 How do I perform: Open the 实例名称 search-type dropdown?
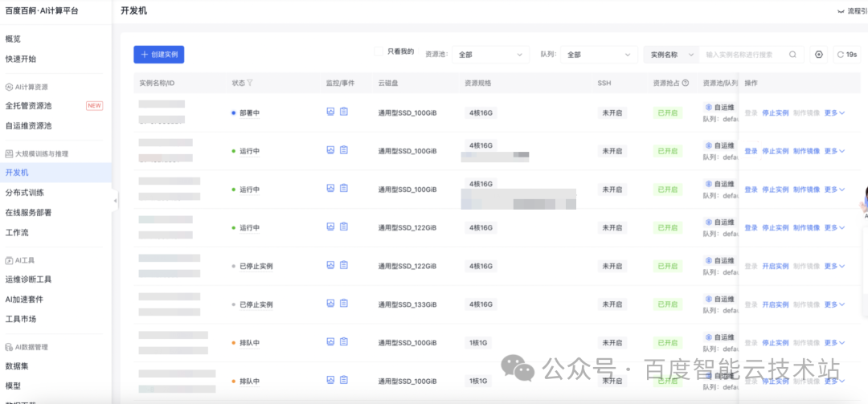click(671, 55)
